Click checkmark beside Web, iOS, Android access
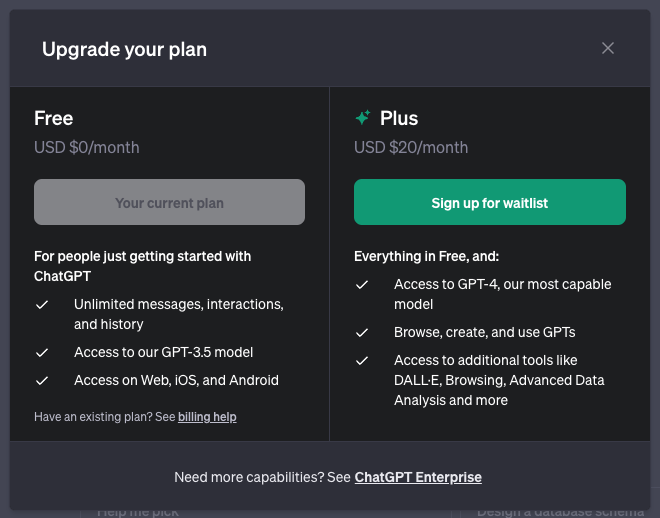The image size is (660, 518). point(42,380)
